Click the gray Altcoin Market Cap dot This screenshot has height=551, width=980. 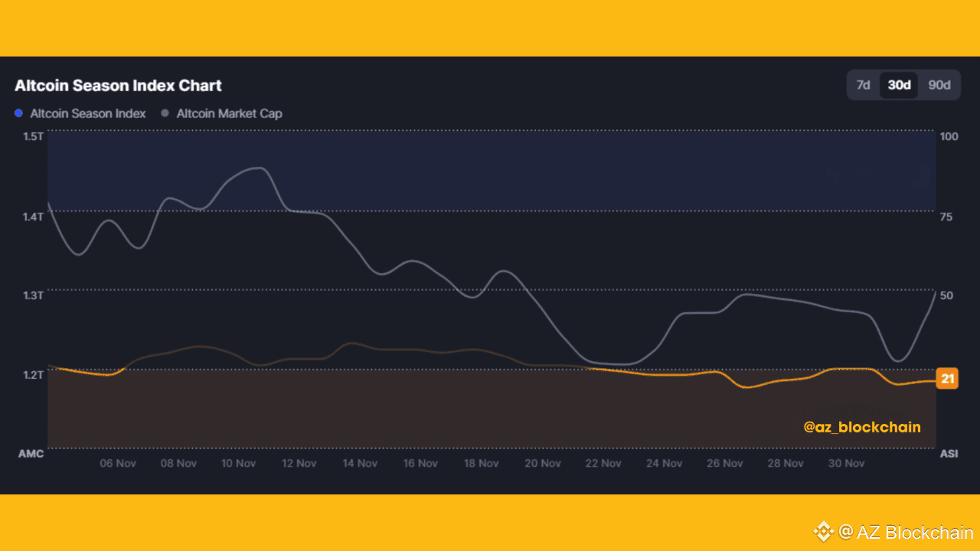coord(165,113)
